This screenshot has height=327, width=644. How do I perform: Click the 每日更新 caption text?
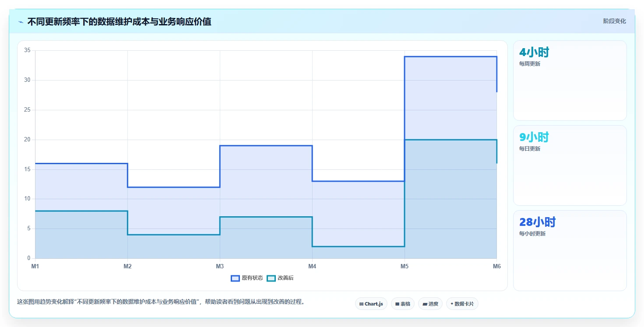(x=530, y=149)
